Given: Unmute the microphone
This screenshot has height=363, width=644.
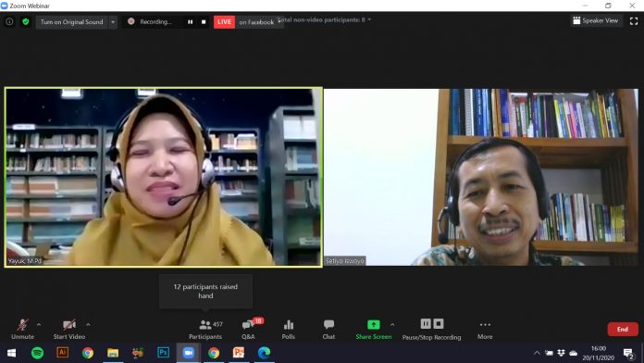Looking at the screenshot, I should [x=22, y=330].
